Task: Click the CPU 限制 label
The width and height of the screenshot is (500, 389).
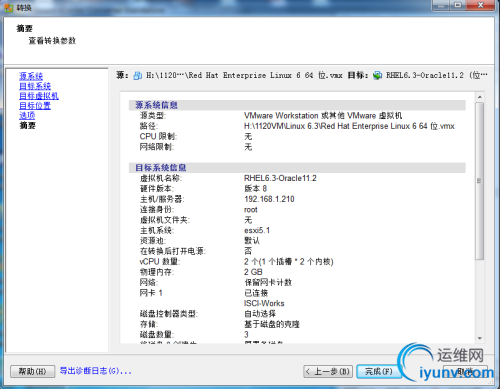Action: click(158, 136)
